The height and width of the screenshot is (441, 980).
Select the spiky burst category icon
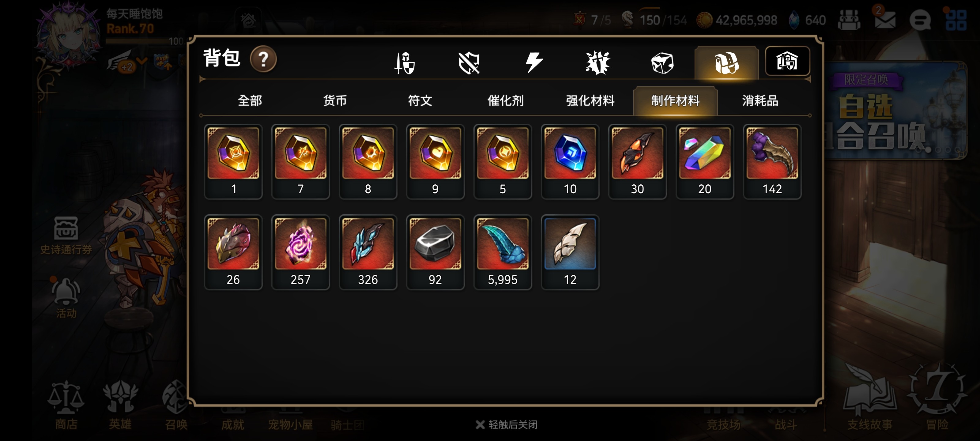(x=598, y=63)
